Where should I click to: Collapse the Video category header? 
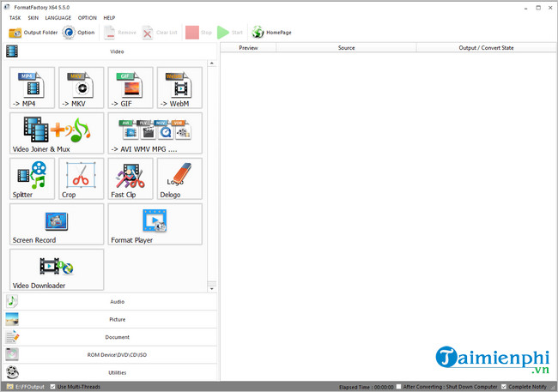pyautogui.click(x=110, y=51)
